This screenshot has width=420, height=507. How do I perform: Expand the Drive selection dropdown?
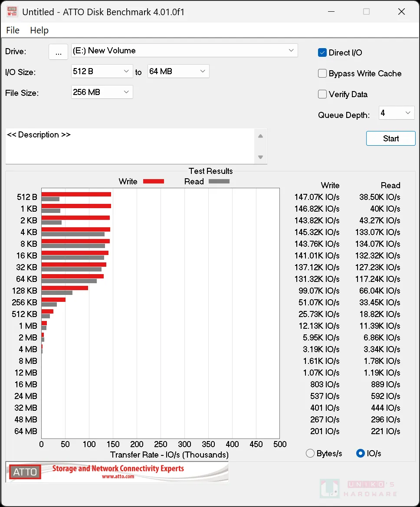(x=184, y=50)
